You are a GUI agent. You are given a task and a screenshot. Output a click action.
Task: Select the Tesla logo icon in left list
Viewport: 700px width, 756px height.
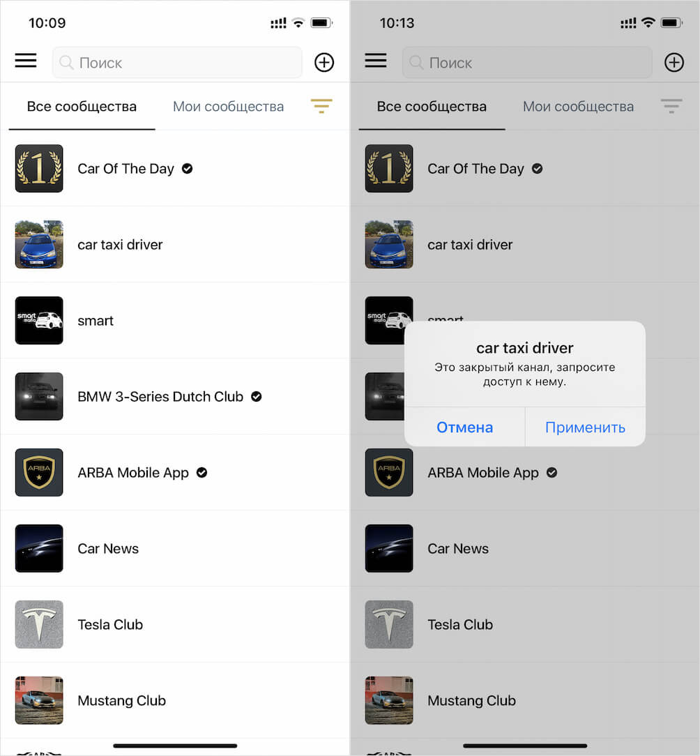[39, 624]
